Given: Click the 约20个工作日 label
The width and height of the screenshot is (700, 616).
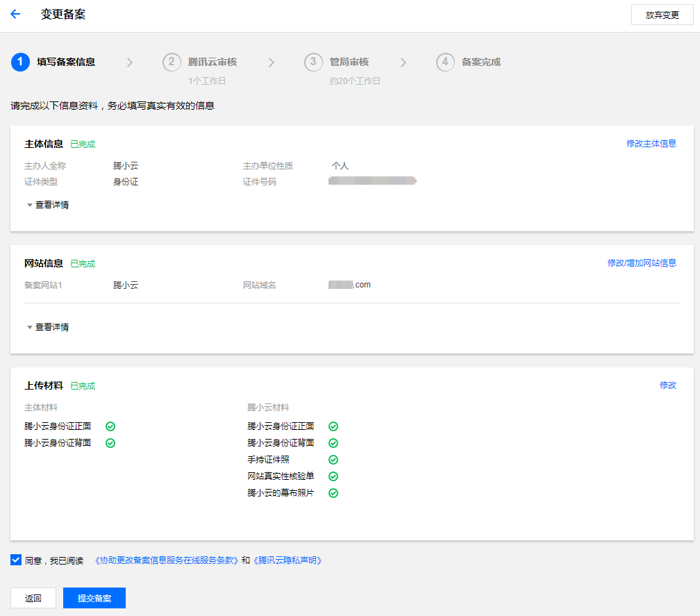Looking at the screenshot, I should point(355,81).
